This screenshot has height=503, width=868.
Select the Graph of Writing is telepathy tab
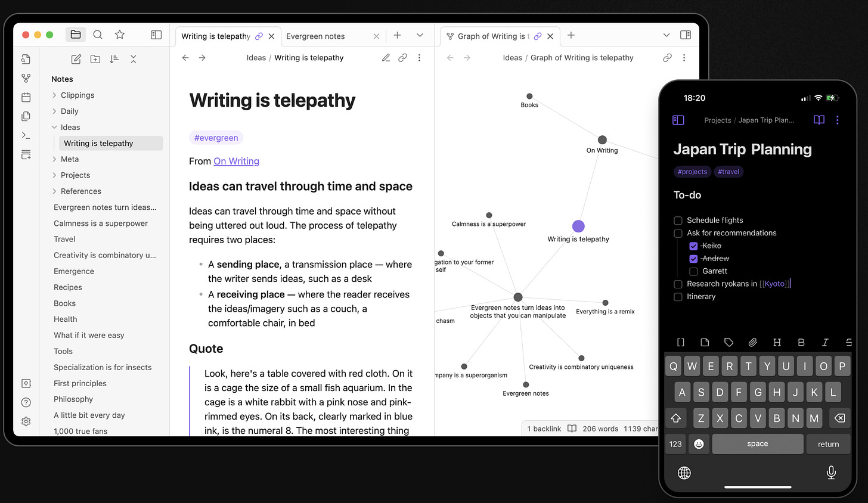click(500, 36)
